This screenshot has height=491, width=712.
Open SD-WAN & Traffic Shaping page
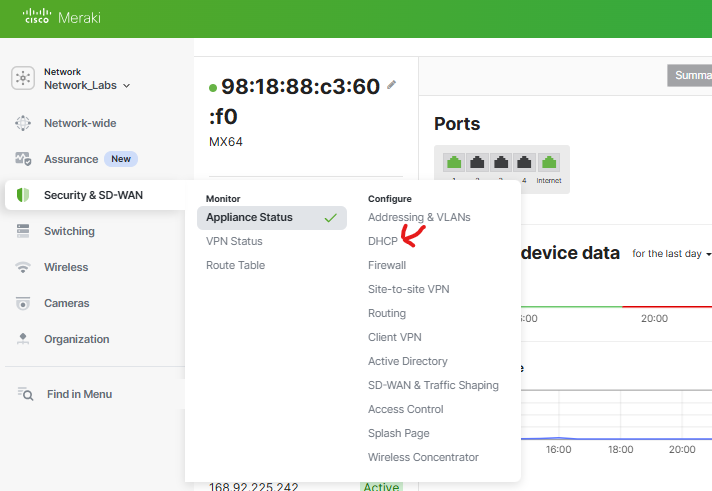point(433,385)
